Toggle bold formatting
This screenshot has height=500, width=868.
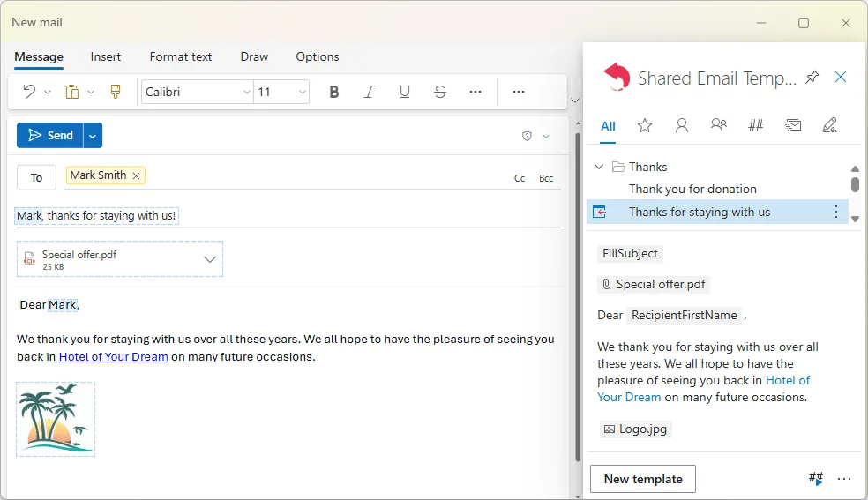(x=333, y=92)
